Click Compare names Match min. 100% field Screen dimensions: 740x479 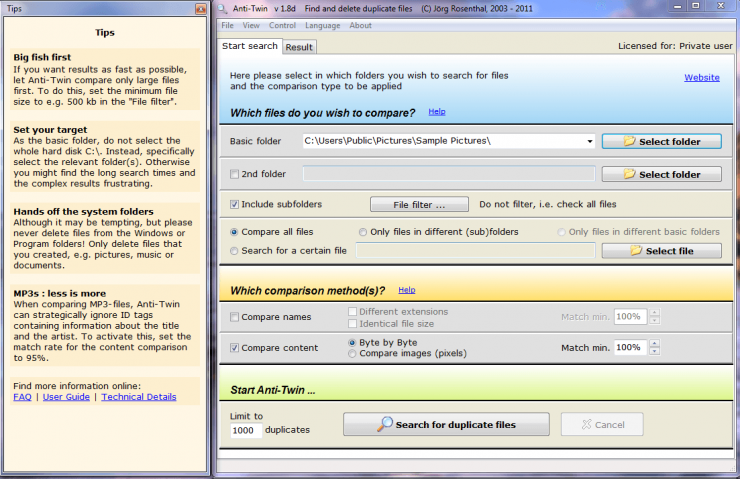point(631,317)
